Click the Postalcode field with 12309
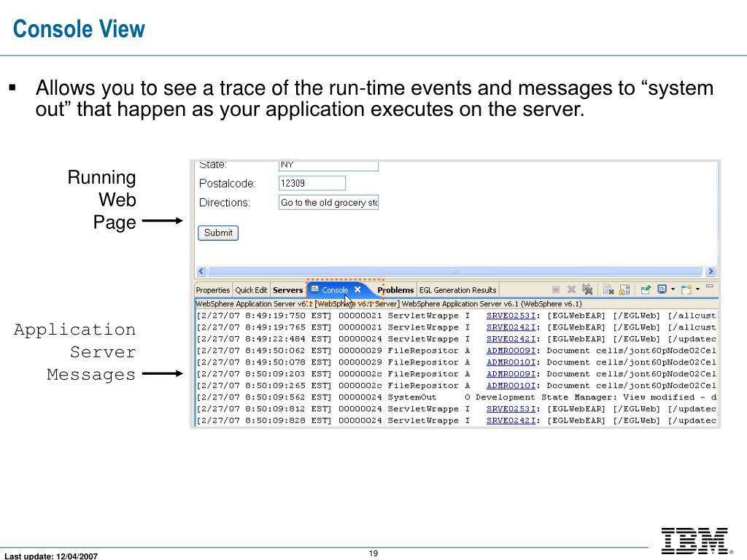This screenshot has width=747, height=560. 312,183
